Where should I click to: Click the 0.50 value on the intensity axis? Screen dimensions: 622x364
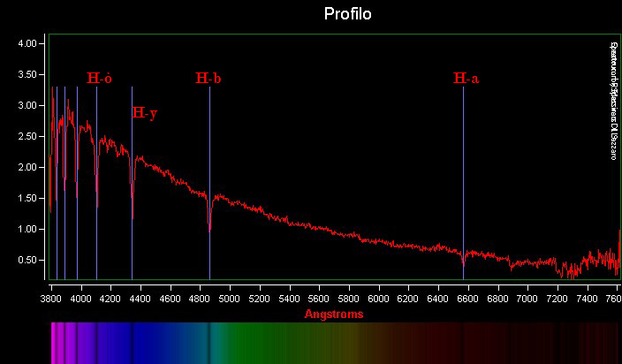point(27,260)
